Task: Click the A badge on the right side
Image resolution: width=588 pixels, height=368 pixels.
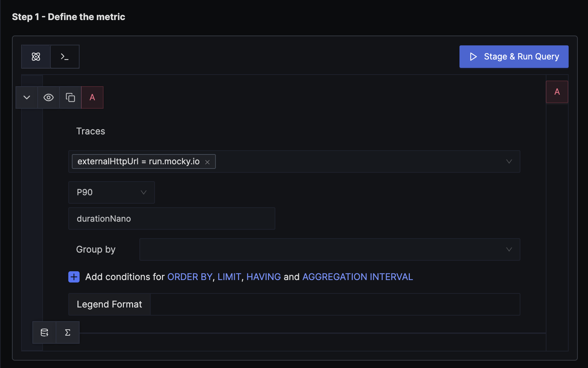Action: point(557,92)
